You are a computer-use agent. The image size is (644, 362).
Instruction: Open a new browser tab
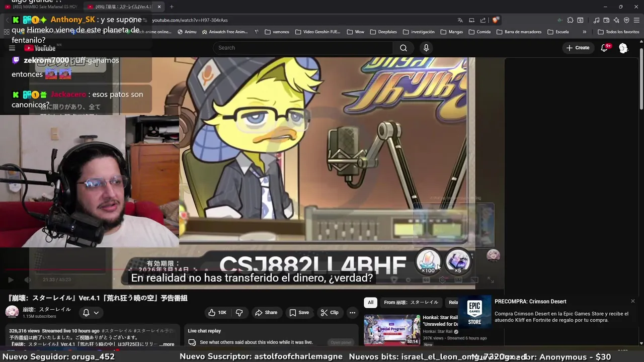point(172,7)
